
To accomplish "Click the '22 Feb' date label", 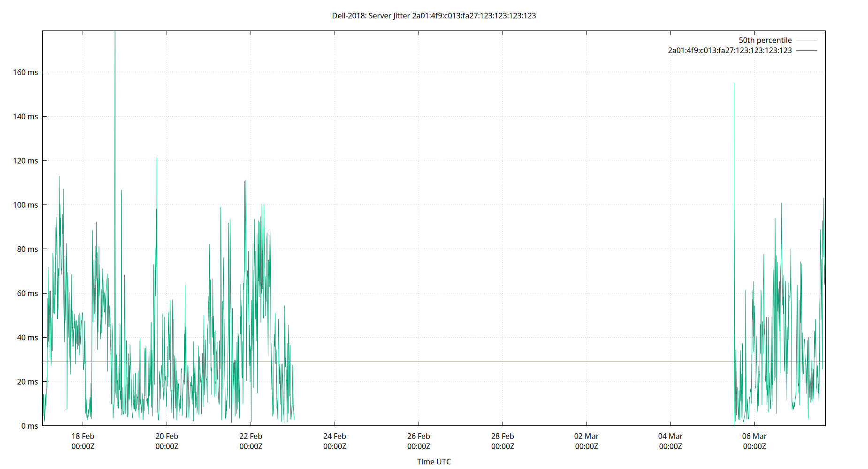I will point(251,436).
